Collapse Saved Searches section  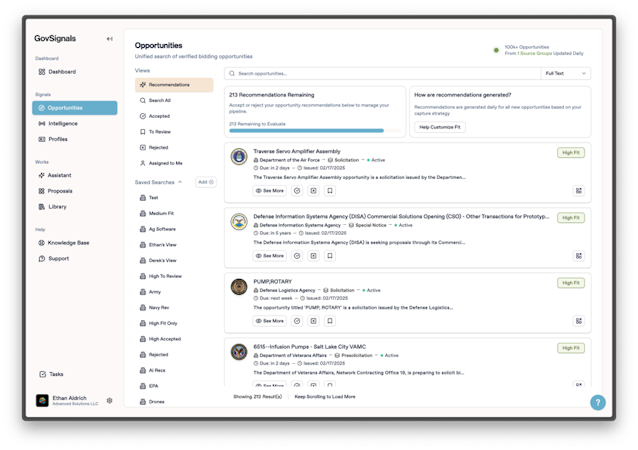[180, 182]
